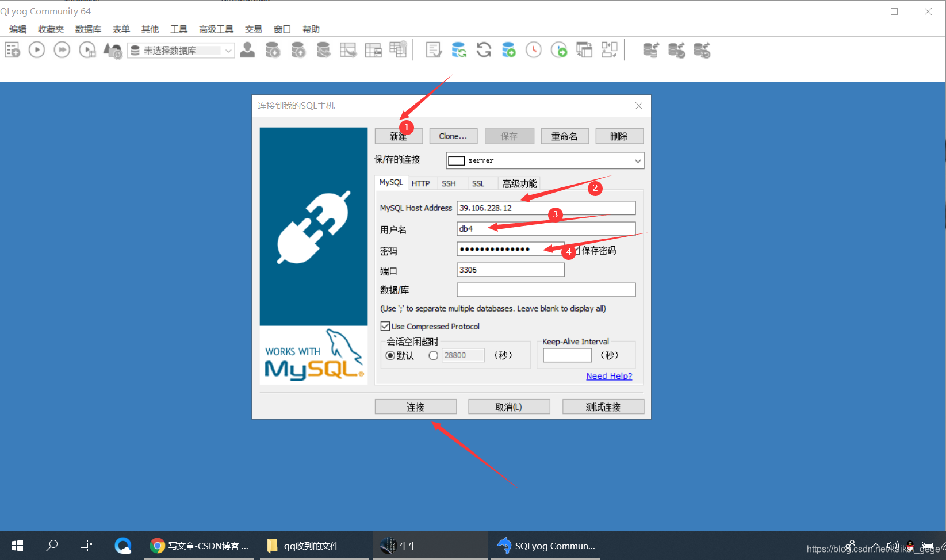The width and height of the screenshot is (946, 560).
Task: Open the user manager icon
Action: (x=248, y=50)
